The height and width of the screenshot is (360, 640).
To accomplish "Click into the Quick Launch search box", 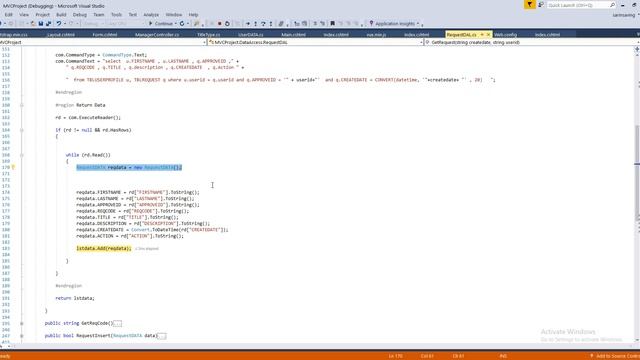I will [x=578, y=5].
